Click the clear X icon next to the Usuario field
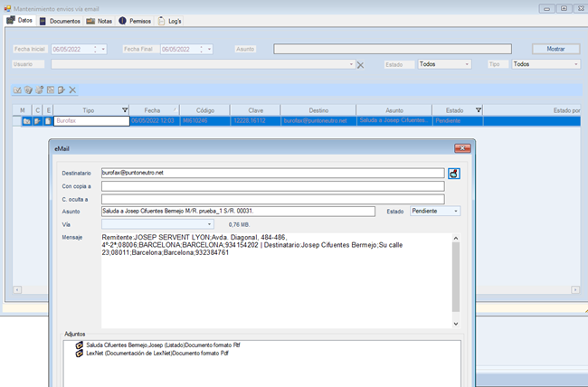 point(360,65)
